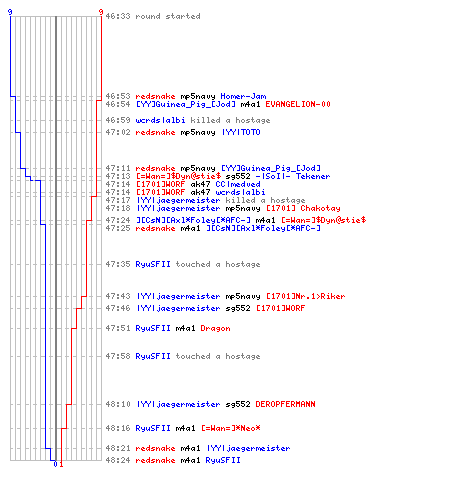Click victim [1701]Nr.1>Riker name

[305, 296]
